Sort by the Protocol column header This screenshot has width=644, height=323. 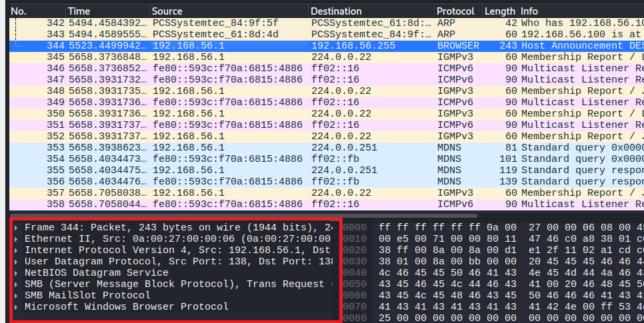pos(459,11)
